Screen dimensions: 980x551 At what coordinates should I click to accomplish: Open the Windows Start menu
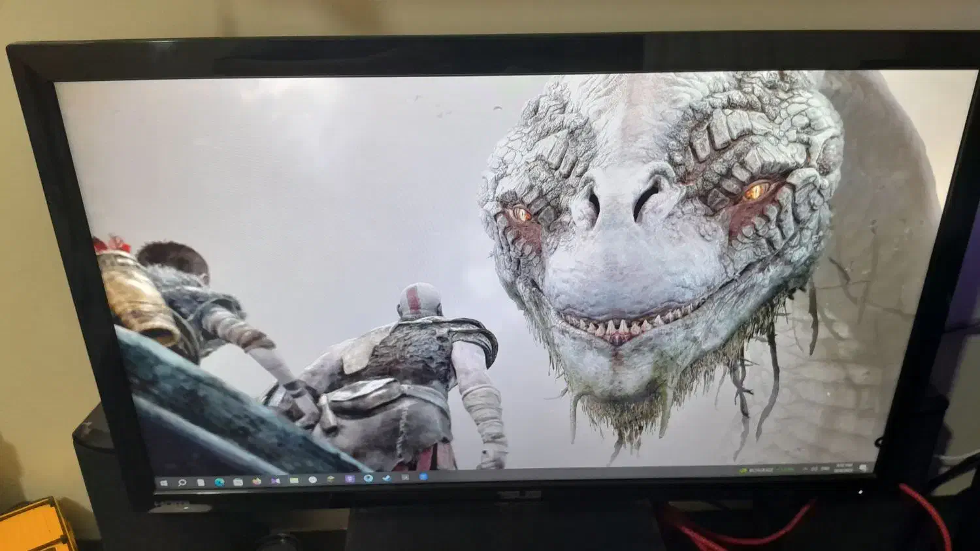point(164,483)
